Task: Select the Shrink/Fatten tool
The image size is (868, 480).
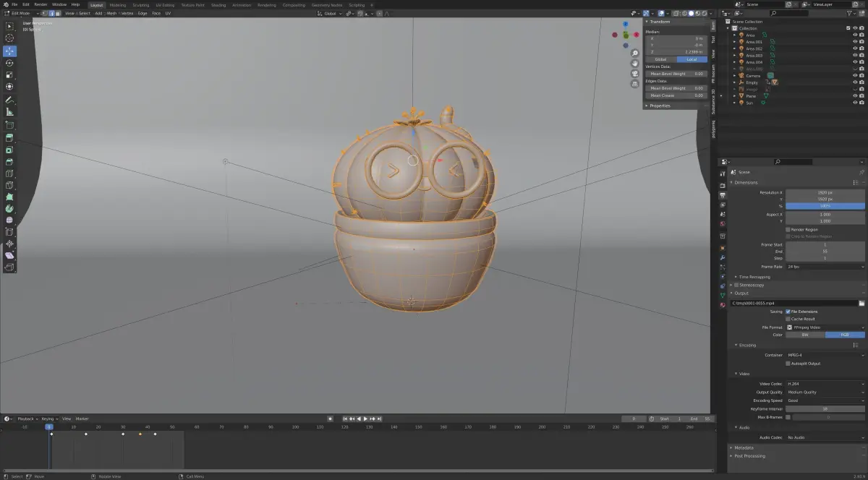Action: click(9, 244)
